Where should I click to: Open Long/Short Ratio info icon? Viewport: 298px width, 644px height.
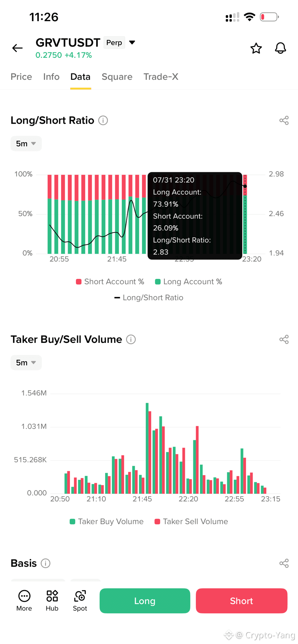(x=103, y=120)
